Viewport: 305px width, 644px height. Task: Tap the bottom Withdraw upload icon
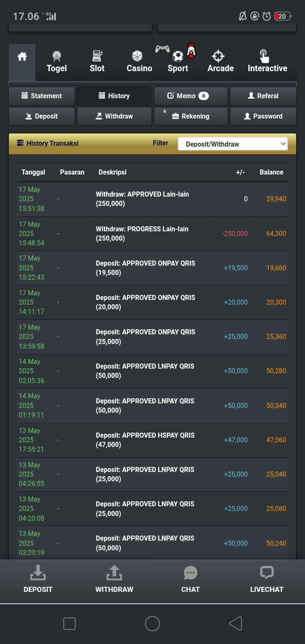[x=114, y=573]
